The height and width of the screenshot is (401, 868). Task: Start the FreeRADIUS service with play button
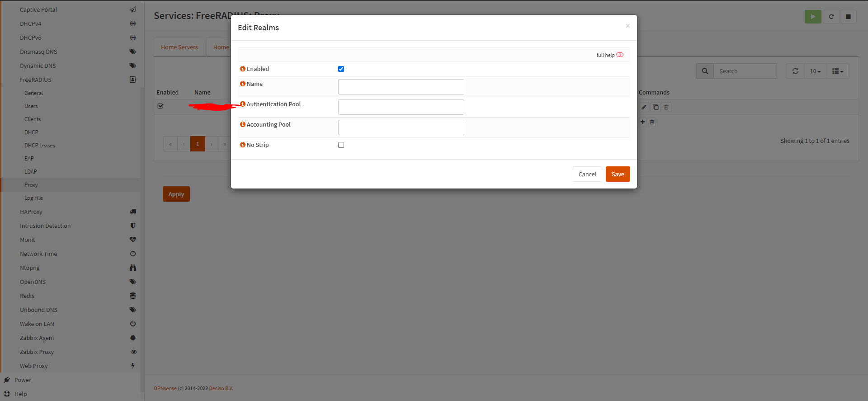(x=813, y=17)
